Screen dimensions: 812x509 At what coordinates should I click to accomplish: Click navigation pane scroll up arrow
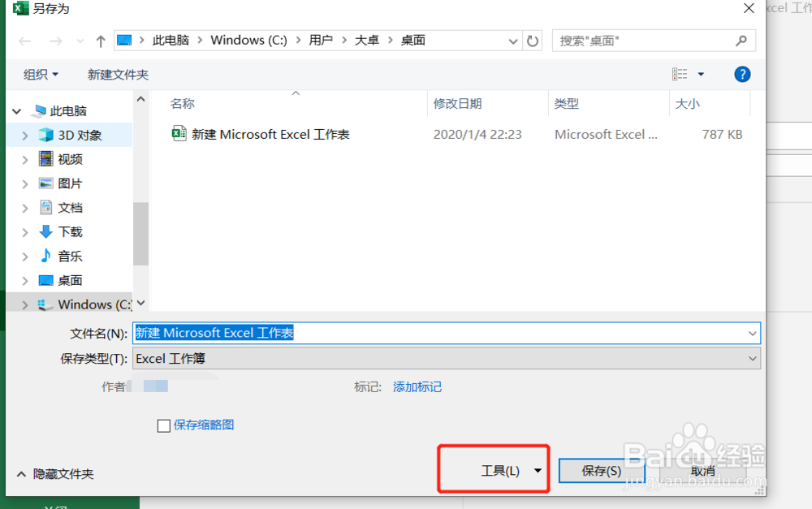140,99
